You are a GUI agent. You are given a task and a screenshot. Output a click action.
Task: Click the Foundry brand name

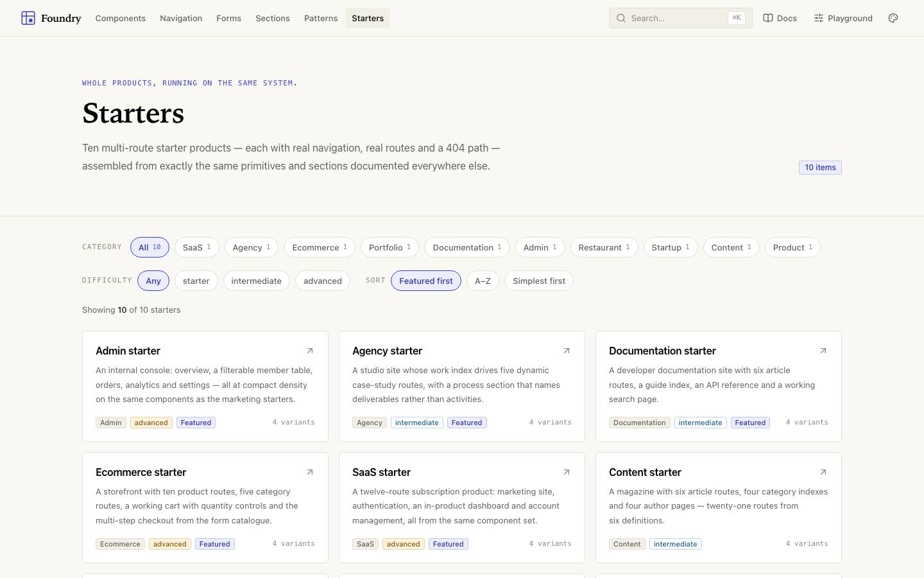61,18
